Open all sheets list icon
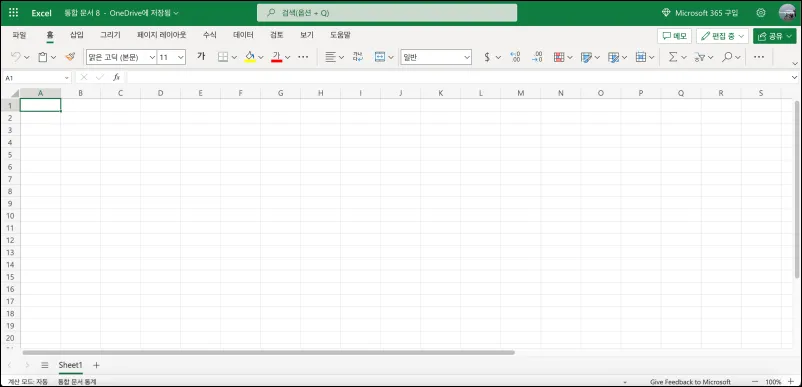The width and height of the screenshot is (802, 387). (44, 365)
